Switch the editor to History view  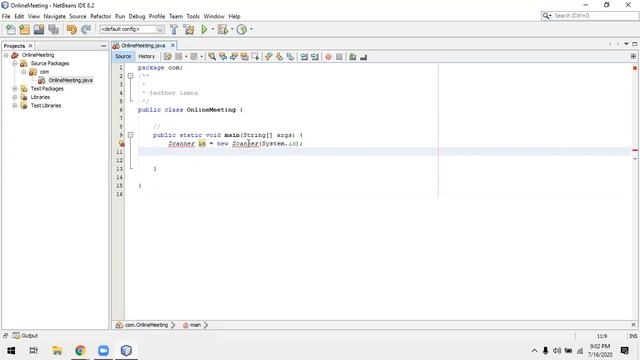[147, 56]
